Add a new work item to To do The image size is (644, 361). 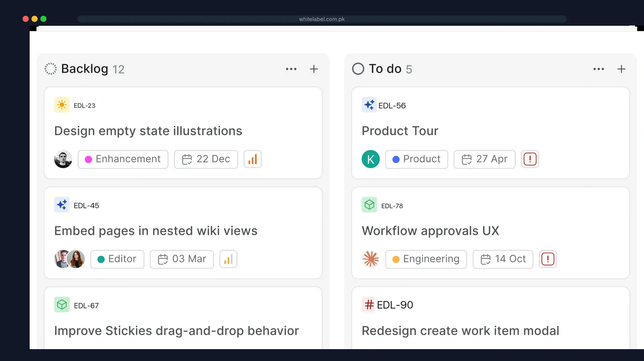[621, 69]
